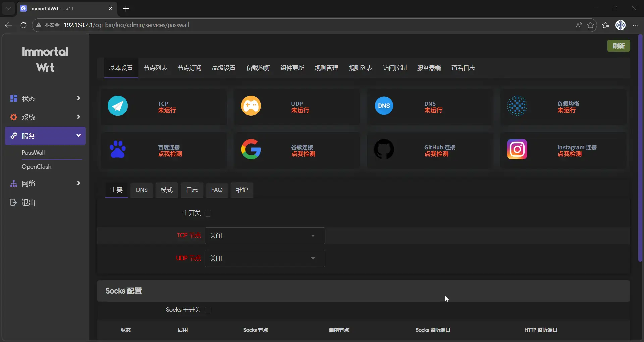Image resolution: width=644 pixels, height=342 pixels.
Task: Click the Baidu paw connection icon
Action: (118, 150)
